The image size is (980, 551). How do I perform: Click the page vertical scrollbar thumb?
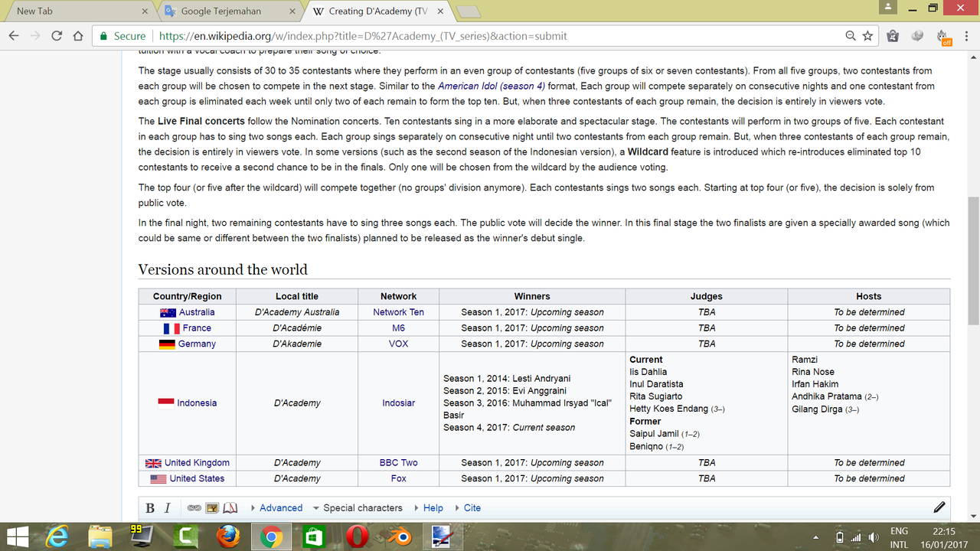(973, 260)
